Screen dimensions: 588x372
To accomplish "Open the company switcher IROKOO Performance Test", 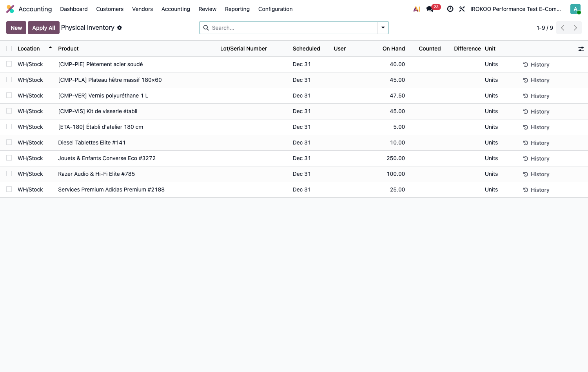I will pyautogui.click(x=515, y=9).
